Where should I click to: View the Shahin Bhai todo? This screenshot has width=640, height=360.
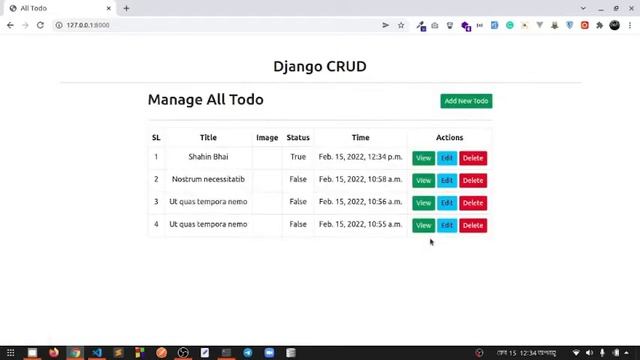click(423, 158)
